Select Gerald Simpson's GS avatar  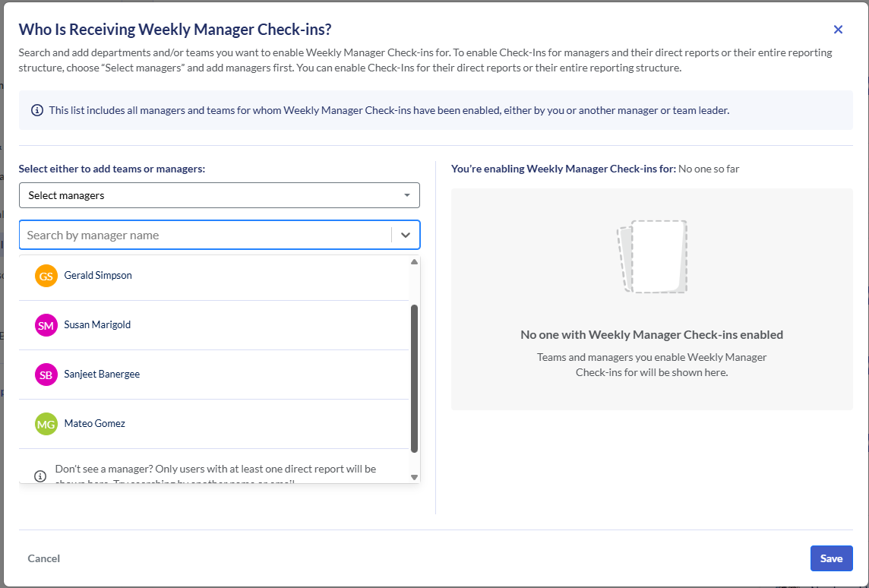pyautogui.click(x=46, y=276)
